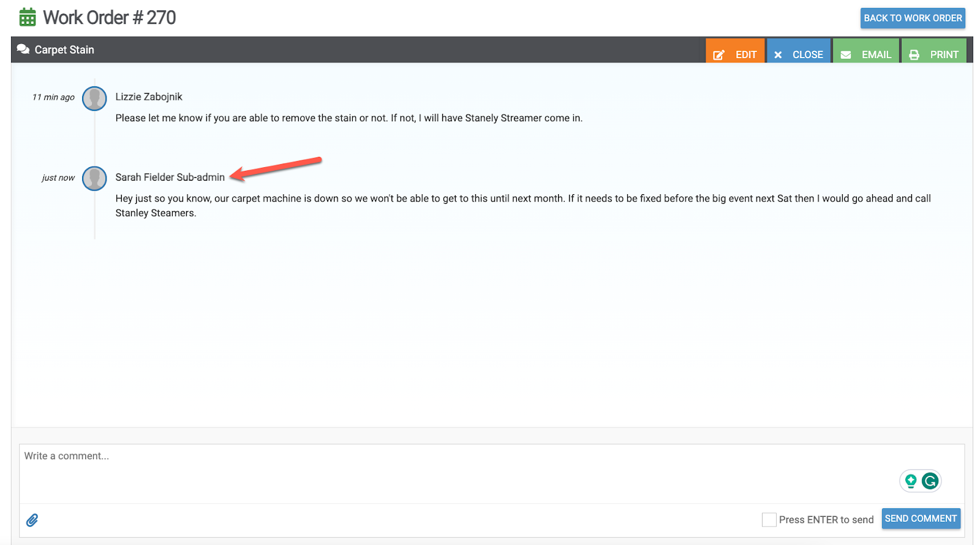Image resolution: width=980 pixels, height=545 pixels.
Task: Click Lizzie Zabojnik's avatar picture
Action: [x=94, y=98]
